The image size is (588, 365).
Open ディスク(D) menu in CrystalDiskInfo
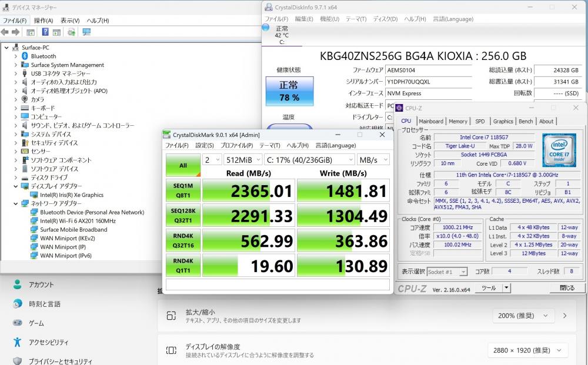(x=385, y=19)
